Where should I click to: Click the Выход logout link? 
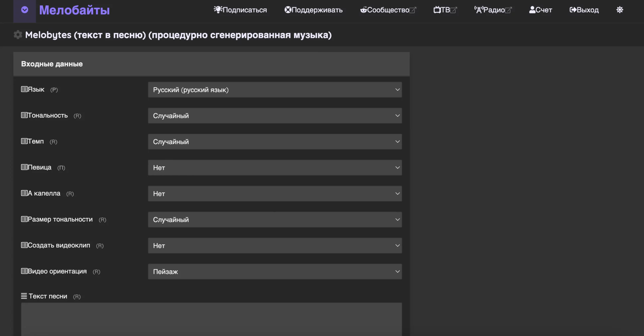pyautogui.click(x=584, y=10)
